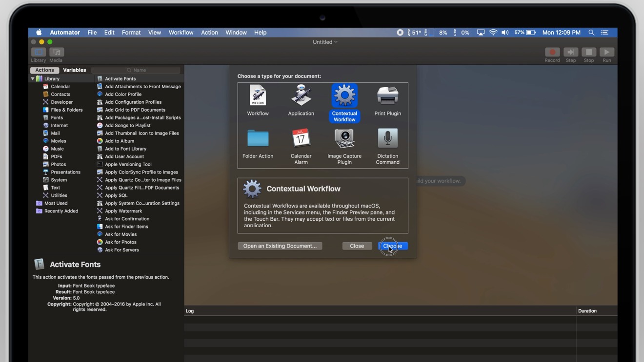This screenshot has width=644, height=362.
Task: Select the Developer library category
Action: coord(61,102)
